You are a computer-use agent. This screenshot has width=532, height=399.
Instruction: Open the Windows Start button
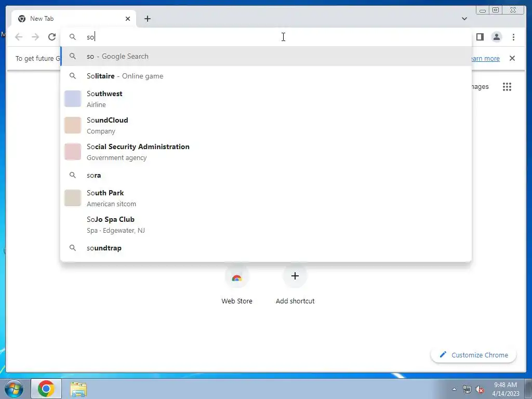(14, 389)
